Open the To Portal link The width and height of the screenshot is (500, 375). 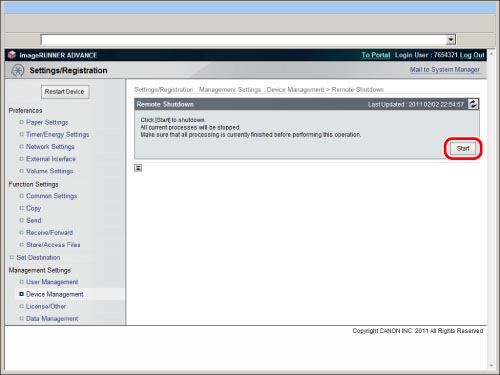pos(376,55)
